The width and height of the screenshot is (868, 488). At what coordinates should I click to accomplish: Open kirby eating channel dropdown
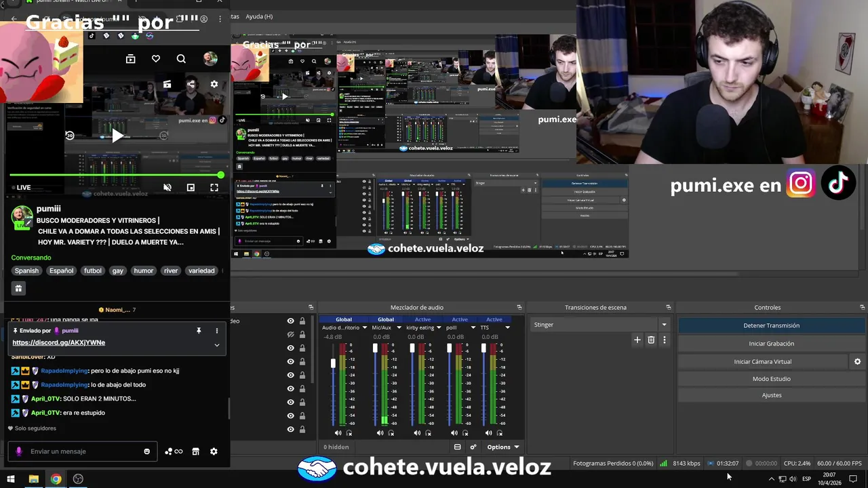click(439, 328)
